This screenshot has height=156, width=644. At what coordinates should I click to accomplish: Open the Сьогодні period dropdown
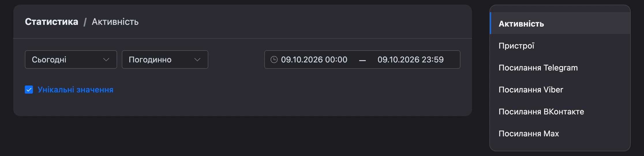pyautogui.click(x=71, y=60)
